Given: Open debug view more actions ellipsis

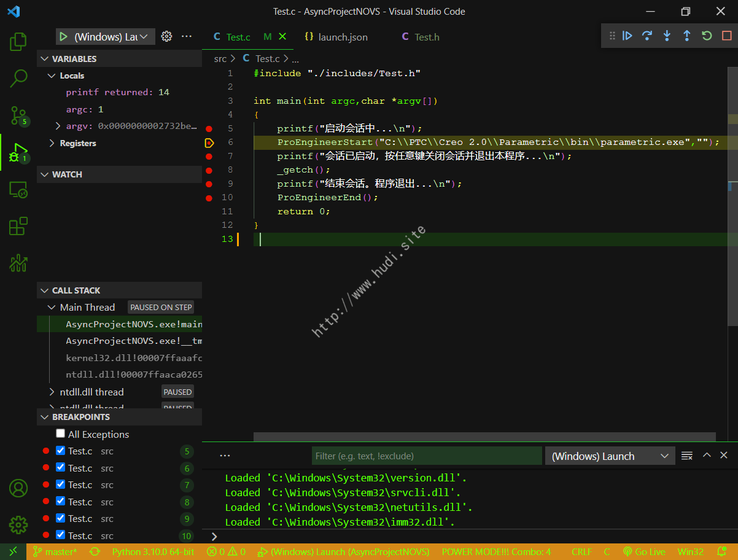Looking at the screenshot, I should tap(187, 37).
